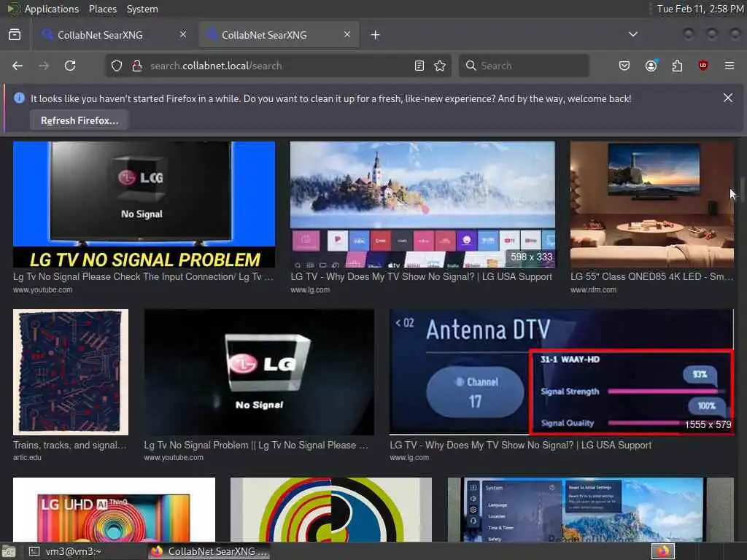Screen dimensions: 747x560
Task: Click the artic.edu source text
Action: [x=27, y=457]
